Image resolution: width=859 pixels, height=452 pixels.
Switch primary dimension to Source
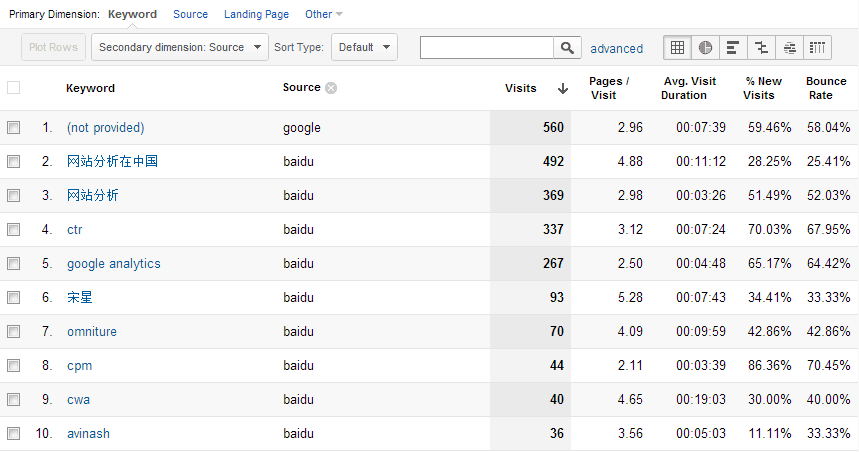[190, 14]
